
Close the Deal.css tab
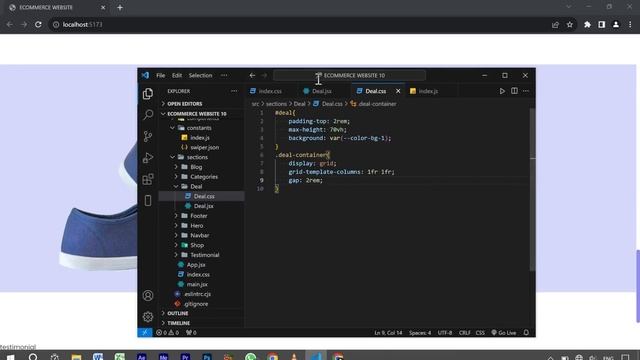click(398, 91)
